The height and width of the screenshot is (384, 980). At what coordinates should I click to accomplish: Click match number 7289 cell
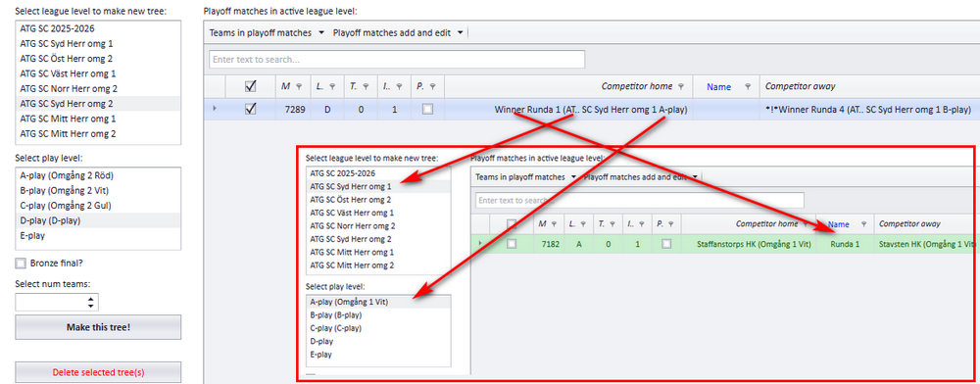[293, 110]
